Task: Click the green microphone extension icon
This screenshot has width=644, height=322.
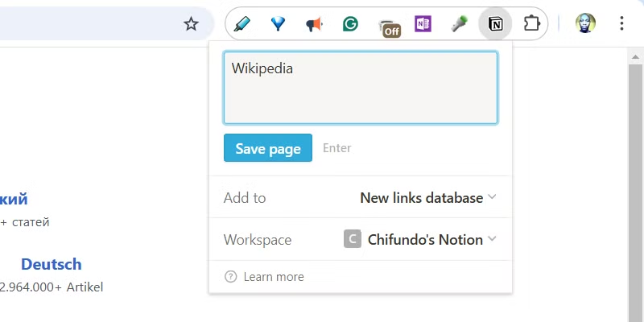Action: tap(460, 24)
